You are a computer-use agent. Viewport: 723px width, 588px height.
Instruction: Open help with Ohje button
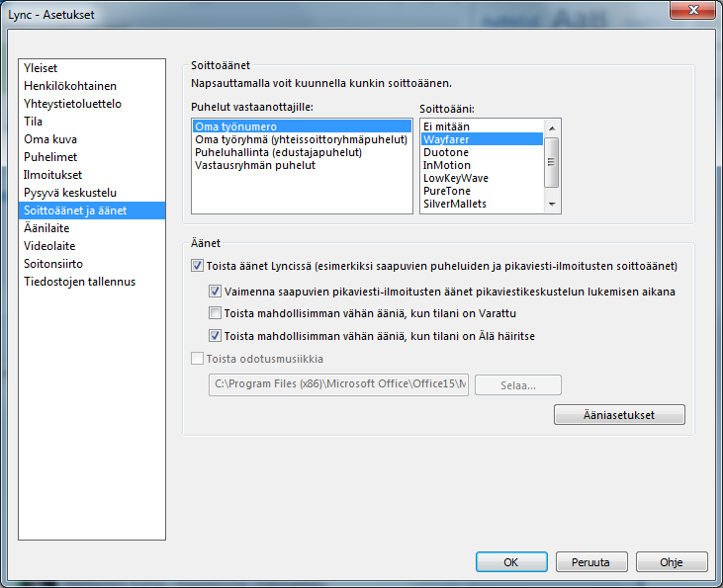(x=672, y=562)
